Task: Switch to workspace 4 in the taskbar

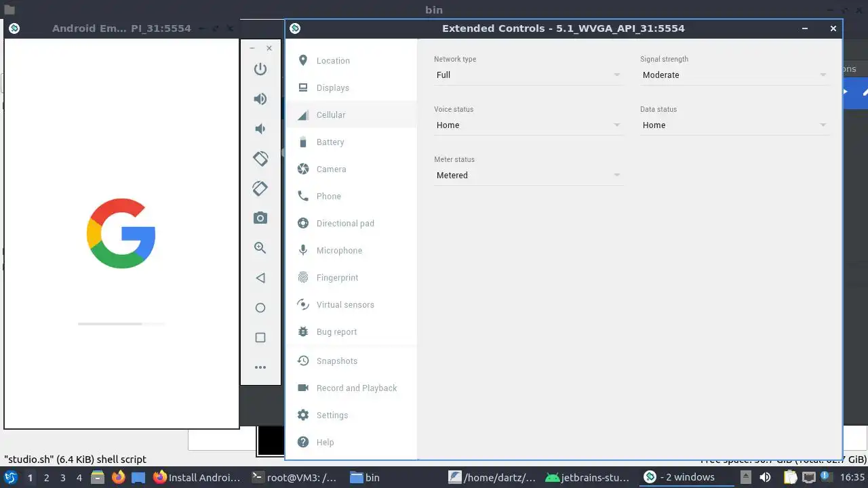Action: (79, 478)
